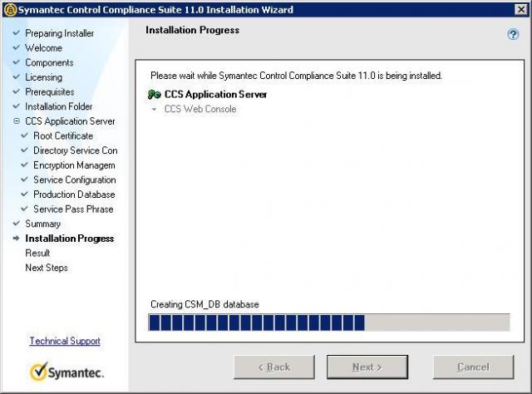Click the Cancel button
Viewport: 532px width, 394px height.
click(473, 367)
